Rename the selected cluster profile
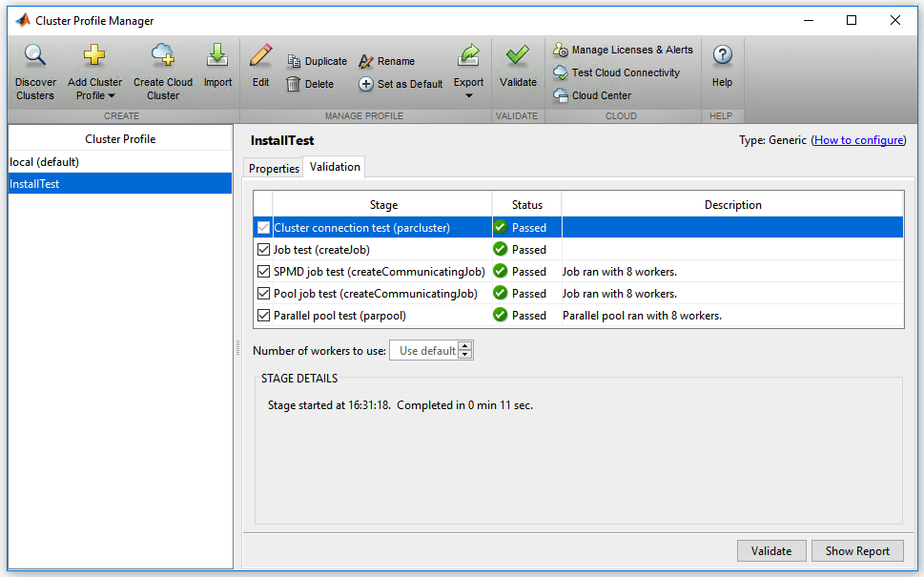This screenshot has width=924, height=577. [x=386, y=61]
